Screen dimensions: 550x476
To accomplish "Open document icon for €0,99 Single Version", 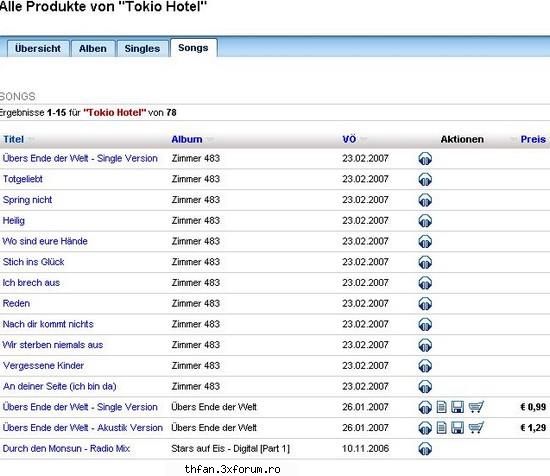I will (442, 407).
